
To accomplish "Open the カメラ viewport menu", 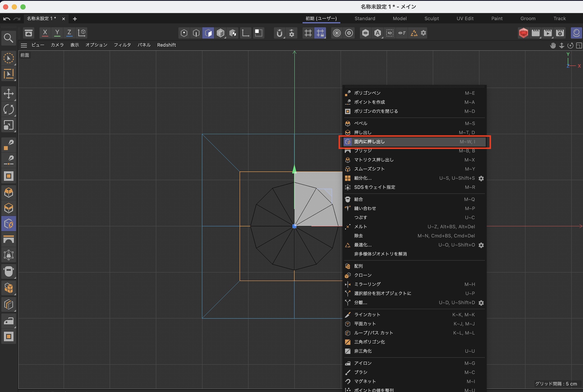I will pyautogui.click(x=57, y=45).
